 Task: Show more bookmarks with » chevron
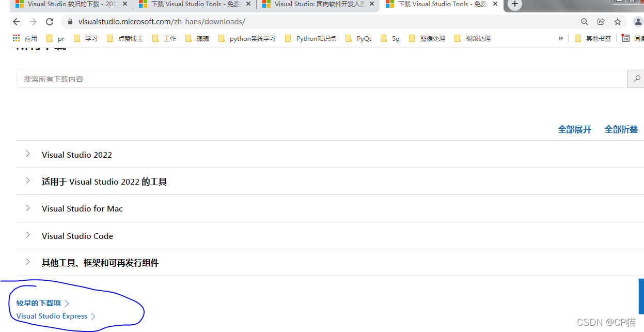pyautogui.click(x=561, y=38)
